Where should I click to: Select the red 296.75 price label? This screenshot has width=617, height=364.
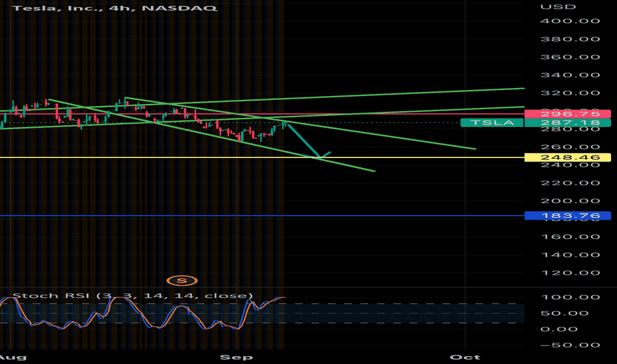567,114
